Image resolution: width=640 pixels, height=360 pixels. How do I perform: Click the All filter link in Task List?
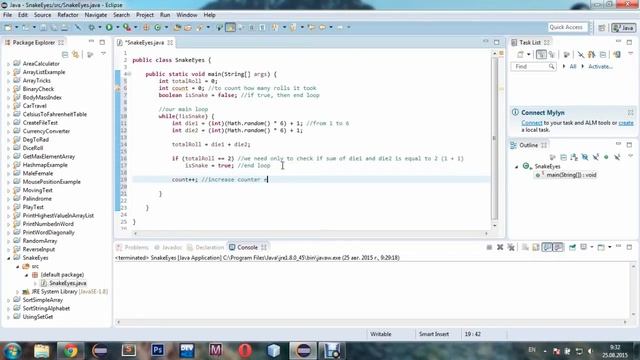[x=573, y=67]
